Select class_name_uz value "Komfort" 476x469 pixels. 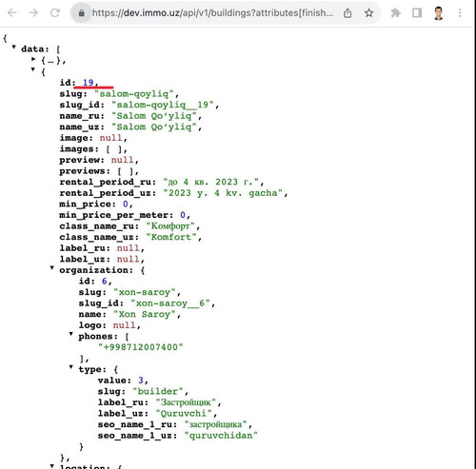click(x=171, y=237)
